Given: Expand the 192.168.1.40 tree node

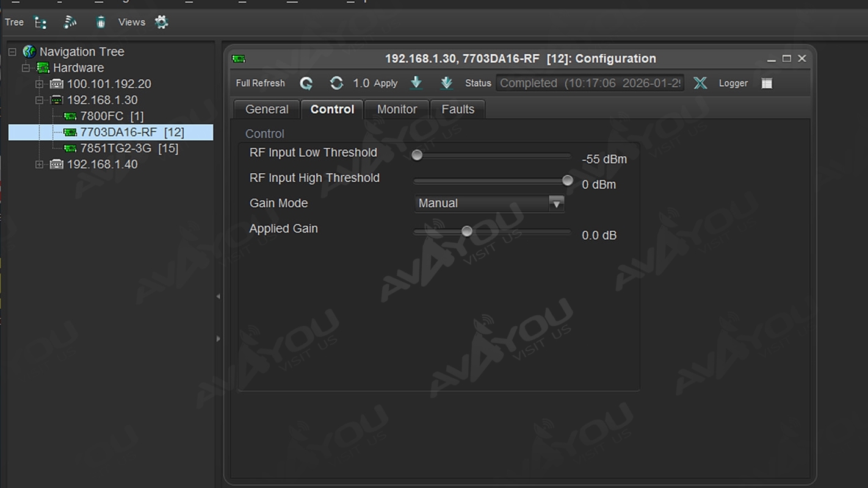Looking at the screenshot, I should 40,165.
